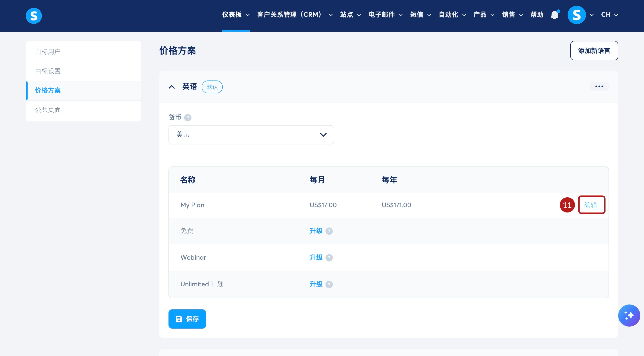Open the 自动化 dropdown menu
Screen dimensions: 644x356
(x=452, y=15)
